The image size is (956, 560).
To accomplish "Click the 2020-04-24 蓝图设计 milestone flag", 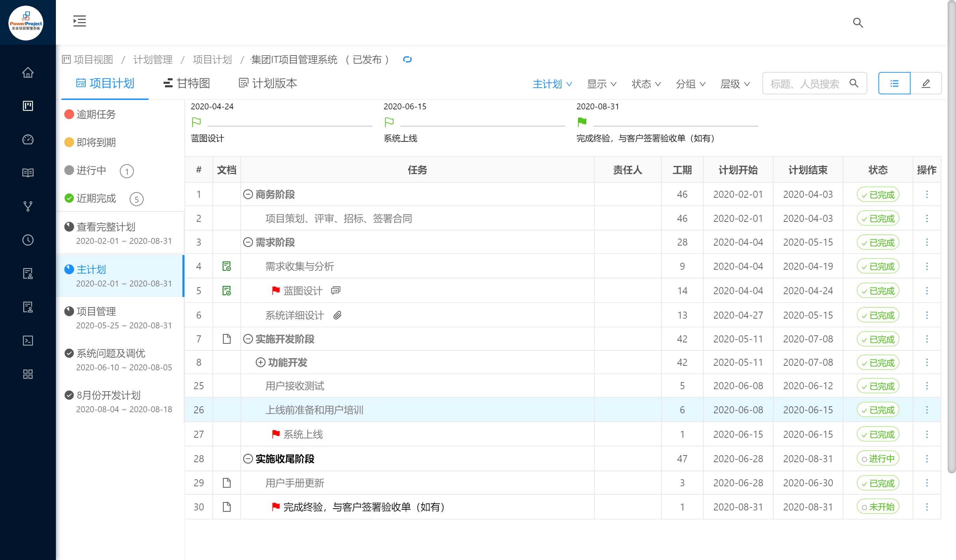I will pyautogui.click(x=196, y=122).
